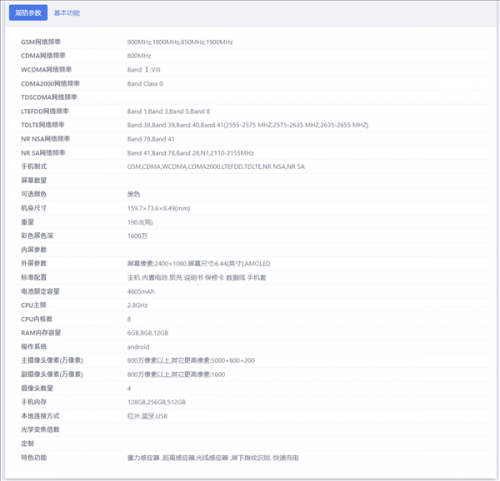
Task: Click the NR SA网络频率 band value
Action: 190,153
